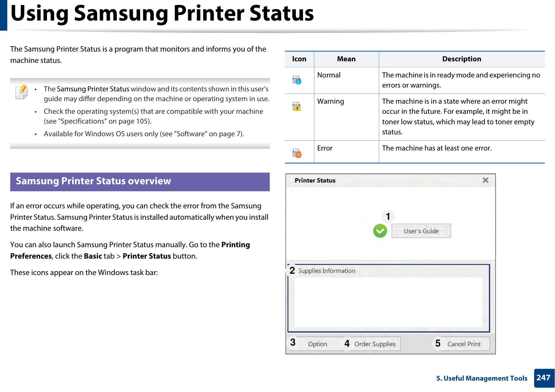Click the Warning status printer icon
Viewport: 555px width, 392px height.
pyautogui.click(x=297, y=106)
